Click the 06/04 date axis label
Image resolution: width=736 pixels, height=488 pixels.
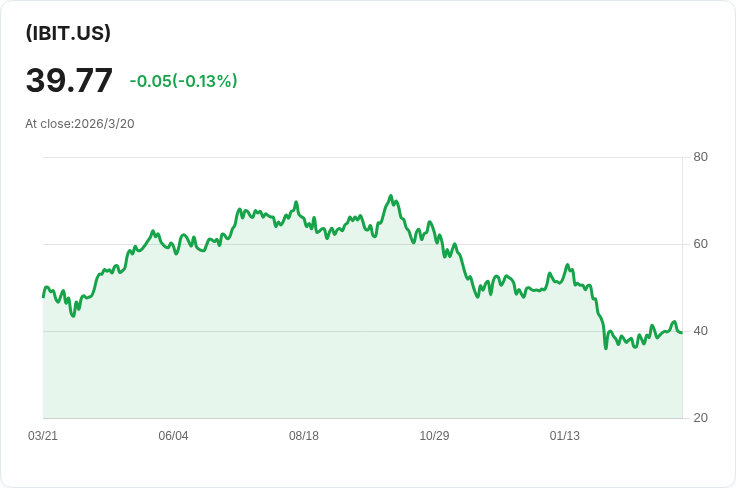click(173, 436)
